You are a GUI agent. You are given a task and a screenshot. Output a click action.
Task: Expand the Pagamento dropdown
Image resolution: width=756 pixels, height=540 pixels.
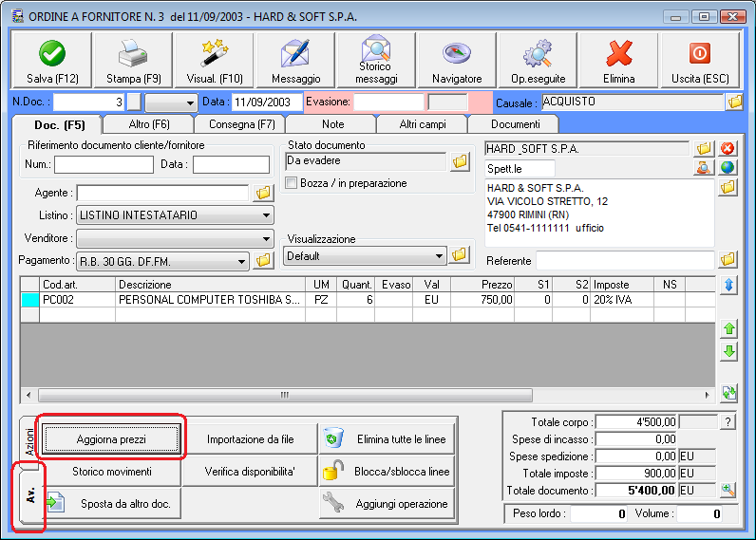[x=241, y=262]
